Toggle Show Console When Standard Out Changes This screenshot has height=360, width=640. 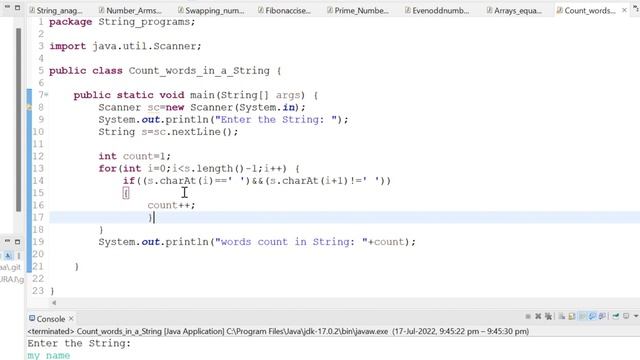pyautogui.click(x=592, y=316)
